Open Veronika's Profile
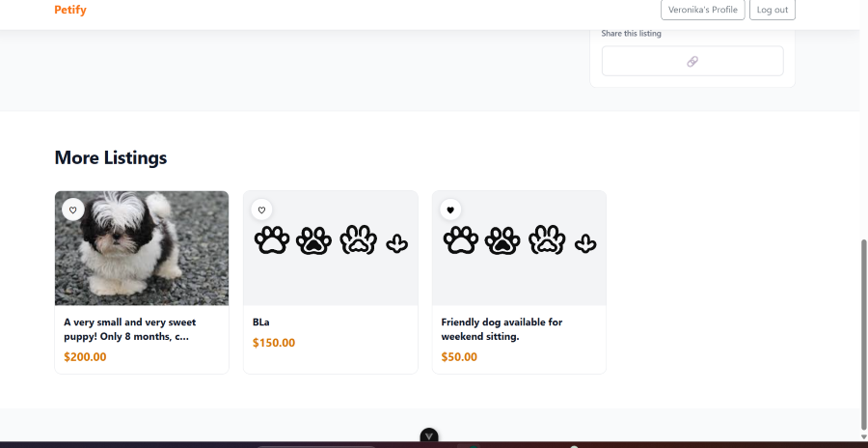Image resolution: width=868 pixels, height=448 pixels. point(703,10)
